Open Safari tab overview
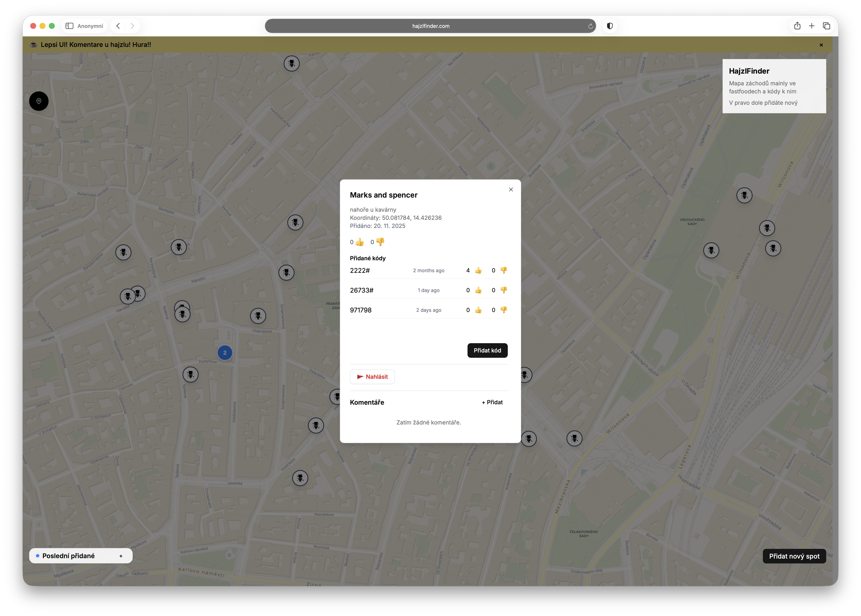 pyautogui.click(x=826, y=26)
